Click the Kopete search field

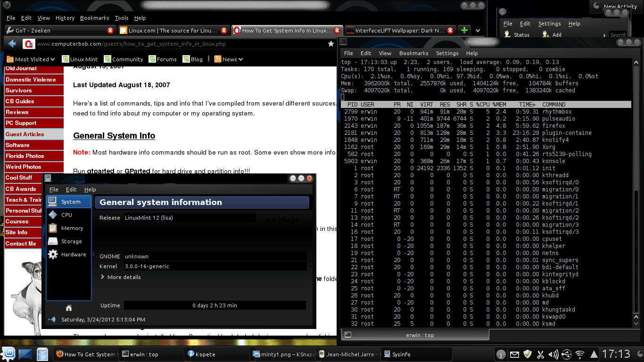(618, 35)
